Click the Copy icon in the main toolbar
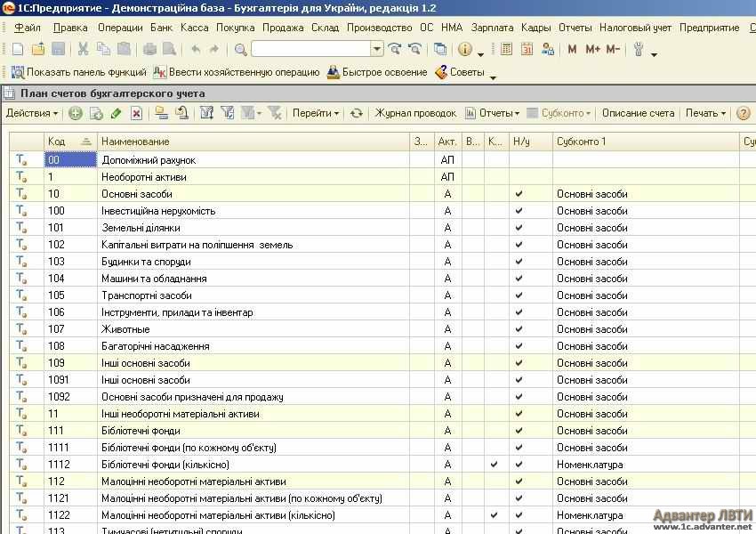This screenshot has height=534, width=756. coord(103,49)
